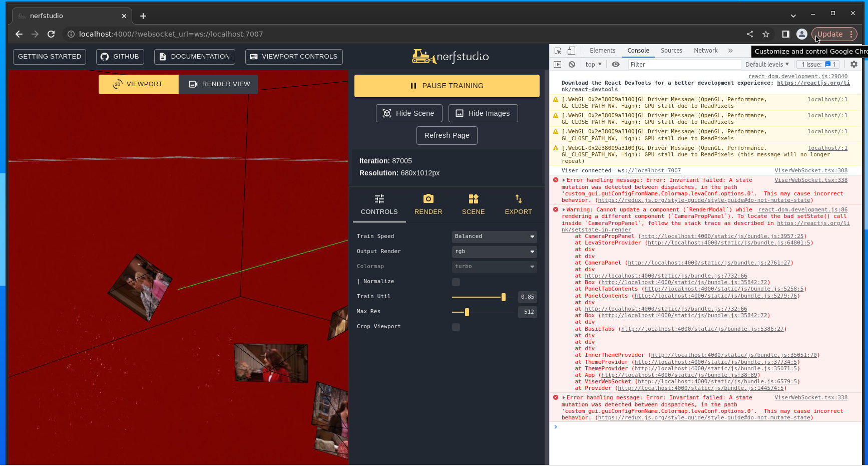This screenshot has width=868, height=466.
Task: Toggle the live expression eye icon
Action: 616,64
